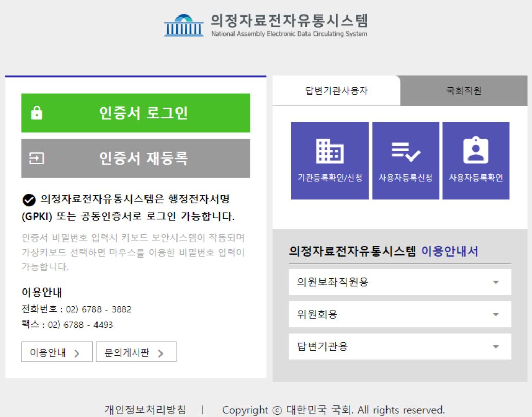Click the lock icon on 인증서 로그인
Screen dimensions: 532x417
coord(37,113)
